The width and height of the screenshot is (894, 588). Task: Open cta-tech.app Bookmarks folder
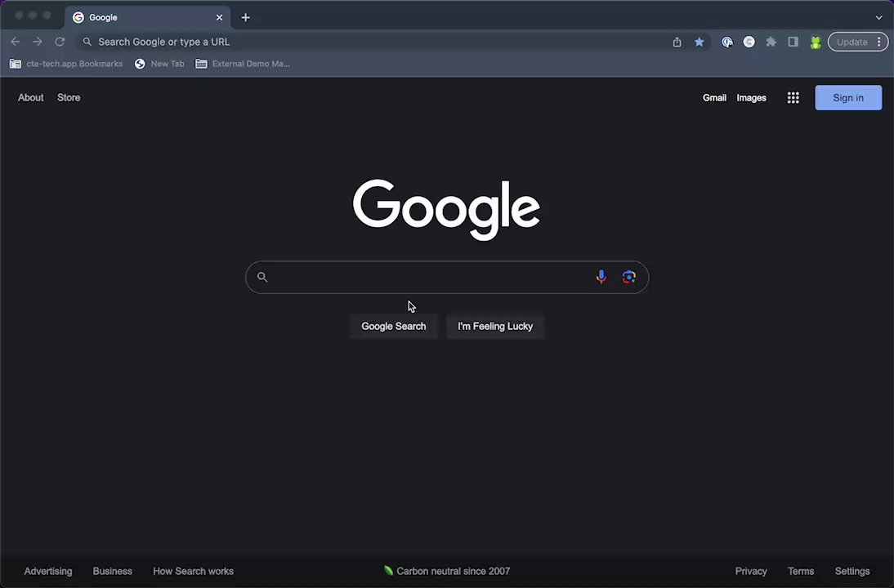click(x=66, y=64)
